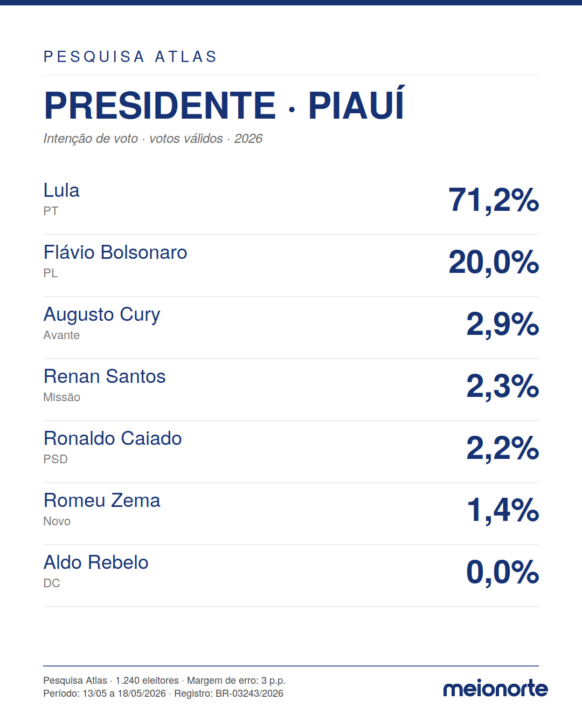The image size is (582, 728).
Task: Click the 20,0% percentage value
Action: tap(494, 262)
